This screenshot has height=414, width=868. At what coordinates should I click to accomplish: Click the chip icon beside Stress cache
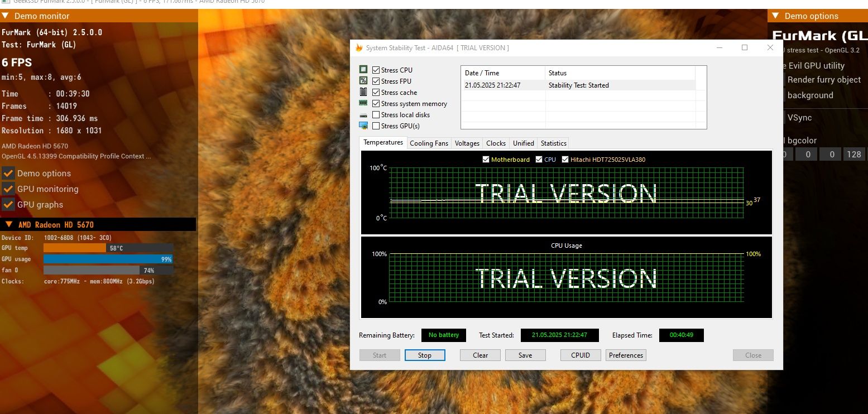click(363, 92)
